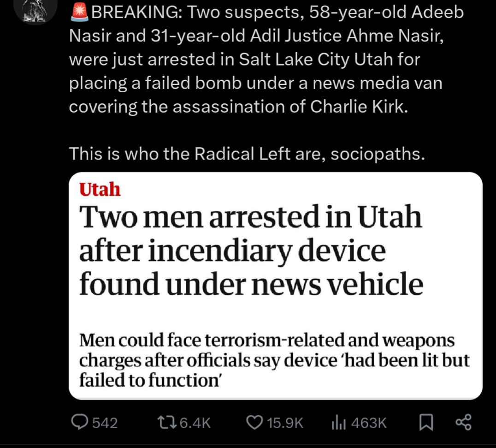
Task: Click the 542 replies count
Action: click(105, 423)
